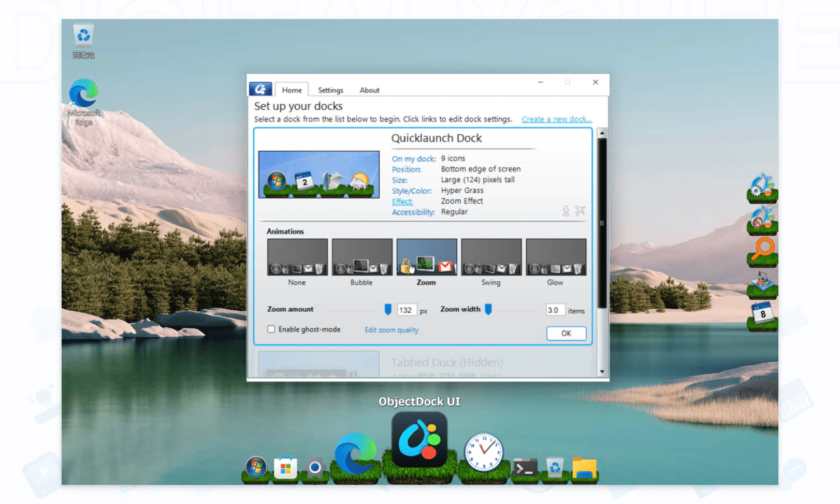Select the Bubble animation thumbnail
Image resolution: width=840 pixels, height=504 pixels.
click(x=362, y=257)
